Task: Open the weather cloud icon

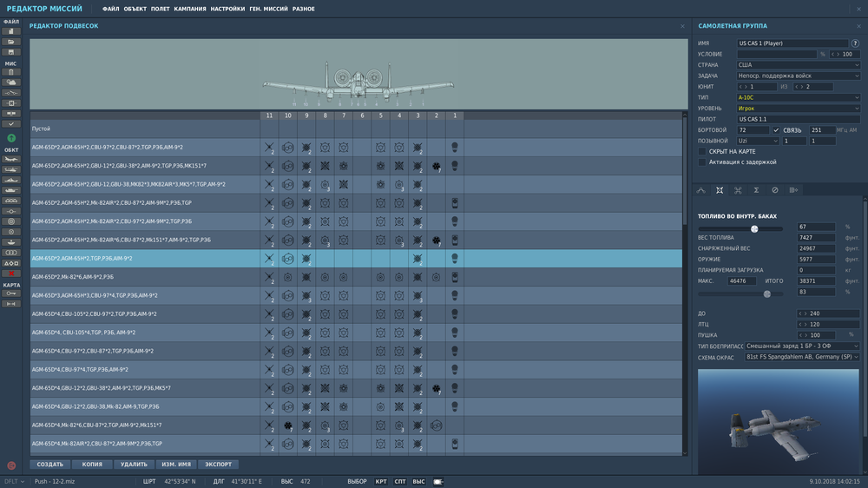Action: [x=11, y=82]
